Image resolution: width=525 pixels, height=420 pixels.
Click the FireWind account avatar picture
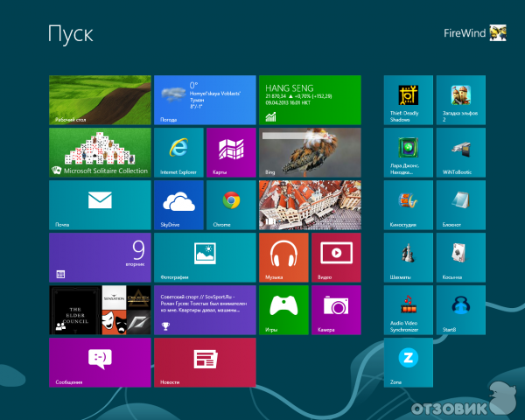click(498, 33)
